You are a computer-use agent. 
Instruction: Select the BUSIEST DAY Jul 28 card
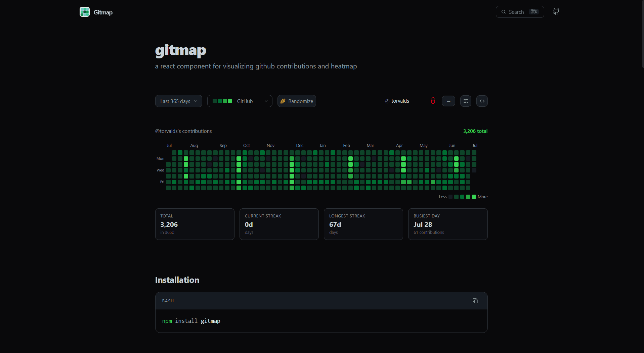pyautogui.click(x=447, y=224)
